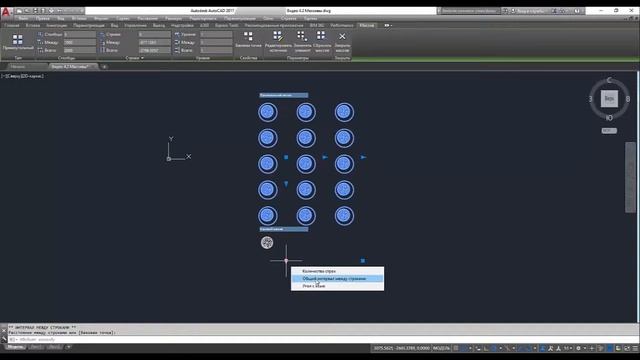Screen dimensions: 640x360
Task: Toggle the МОДЕЛЬ model space button
Action: 441,348
